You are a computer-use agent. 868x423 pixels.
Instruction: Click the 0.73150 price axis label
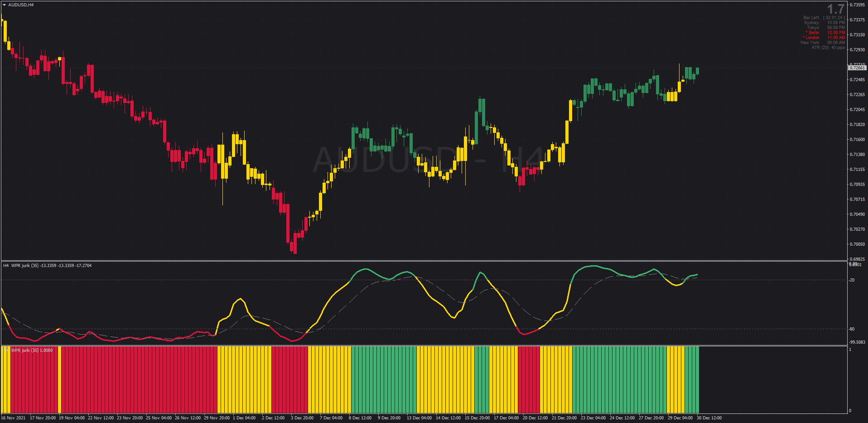pyautogui.click(x=857, y=35)
